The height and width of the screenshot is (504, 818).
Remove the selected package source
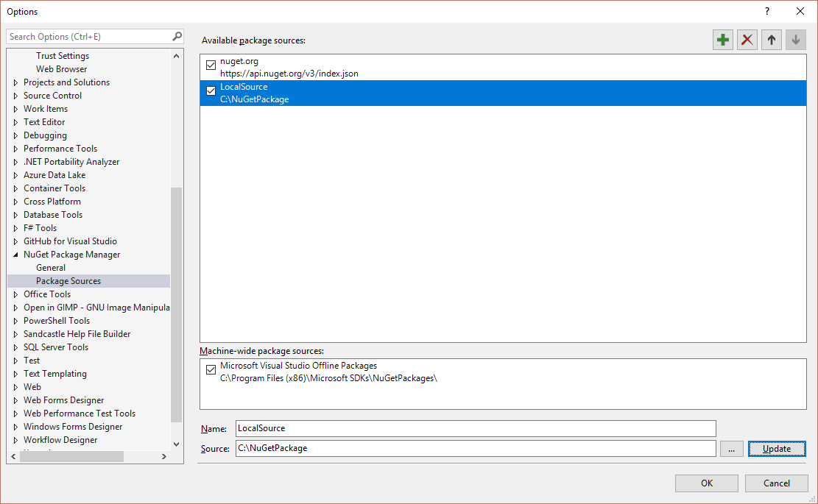tap(747, 40)
